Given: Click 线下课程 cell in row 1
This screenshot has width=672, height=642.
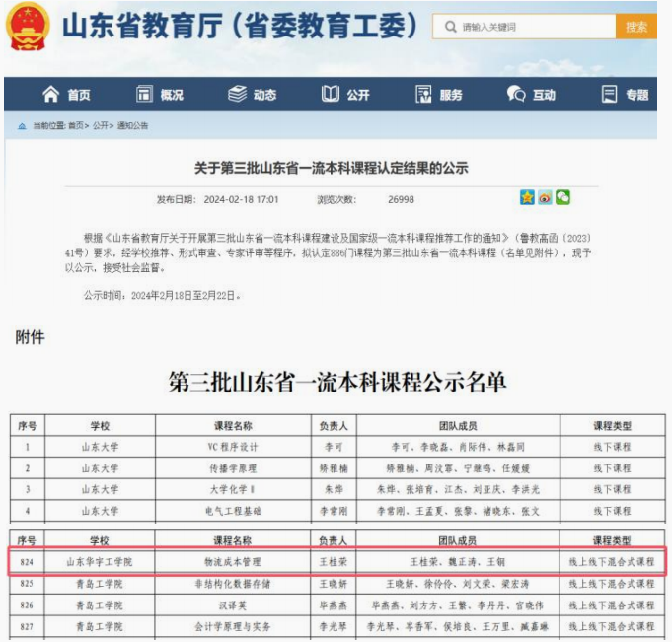Looking at the screenshot, I should [613, 447].
